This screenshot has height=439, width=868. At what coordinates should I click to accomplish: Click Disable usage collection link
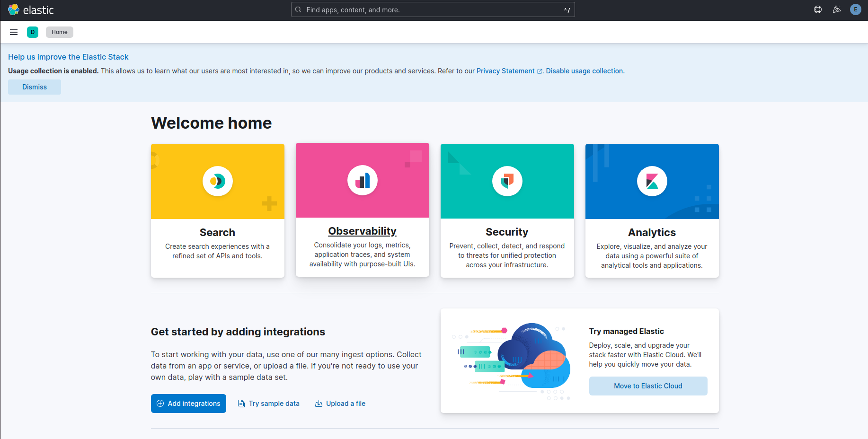[x=585, y=71]
